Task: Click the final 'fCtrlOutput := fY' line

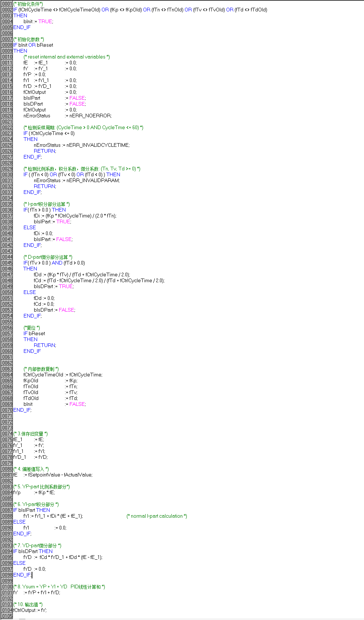Action: (x=30, y=610)
